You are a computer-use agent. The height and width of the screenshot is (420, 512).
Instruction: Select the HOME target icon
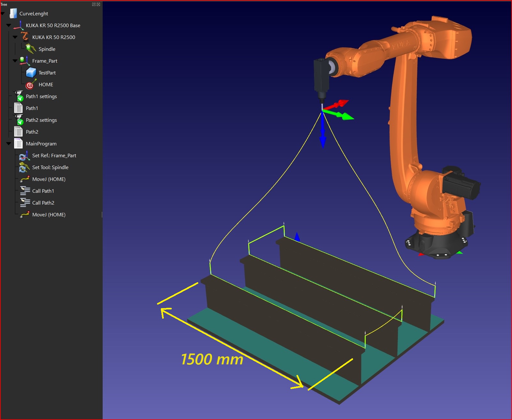point(31,85)
